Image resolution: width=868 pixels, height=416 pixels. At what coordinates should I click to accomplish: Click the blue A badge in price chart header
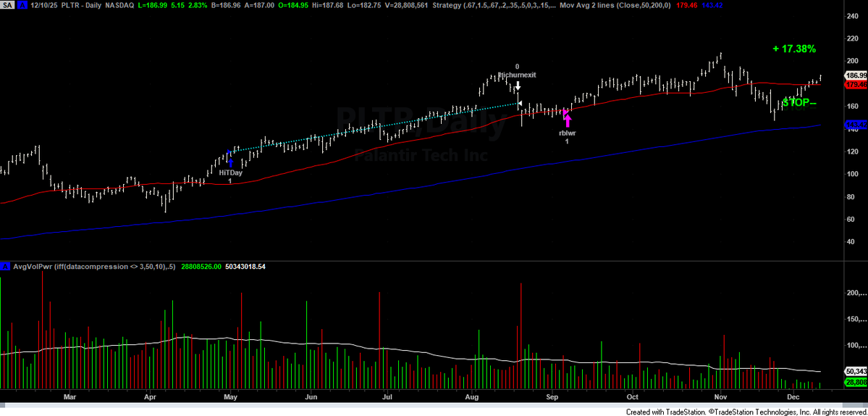pyautogui.click(x=21, y=5)
